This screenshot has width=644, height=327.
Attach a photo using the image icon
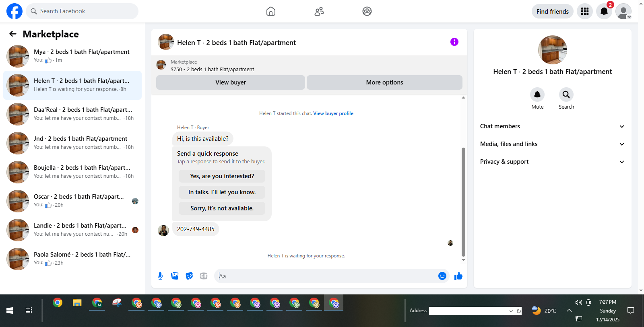175,276
